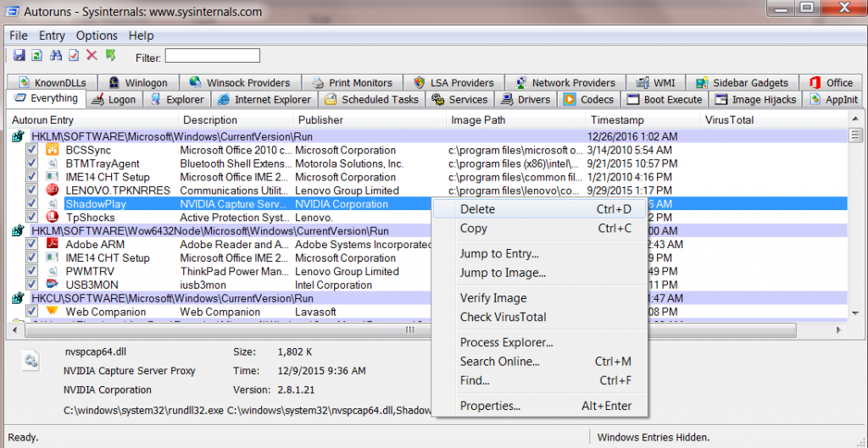This screenshot has height=448, width=868.
Task: Click the Web Companion orange icon
Action: click(x=52, y=312)
